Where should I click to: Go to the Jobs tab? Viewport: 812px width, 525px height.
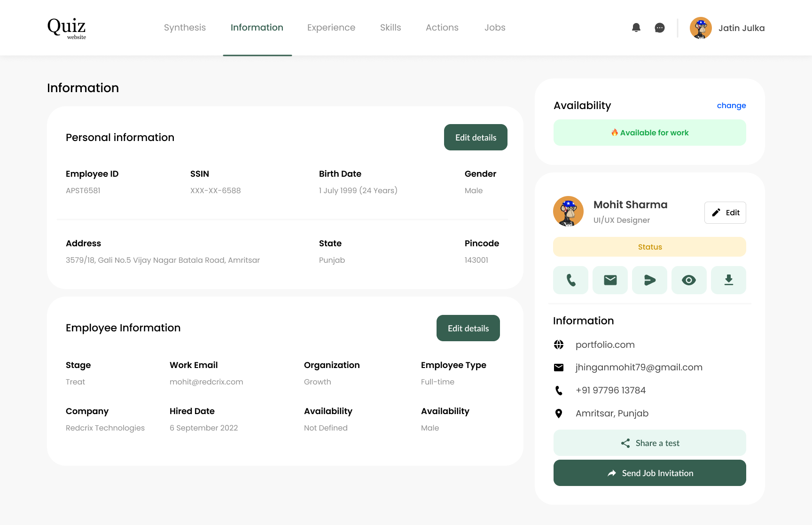coord(495,28)
